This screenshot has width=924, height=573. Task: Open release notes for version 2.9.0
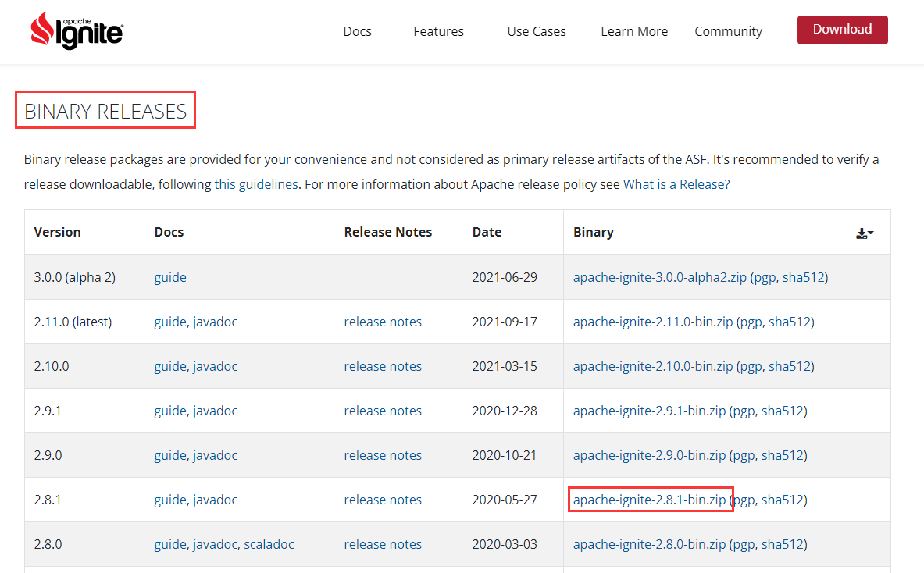pos(383,455)
